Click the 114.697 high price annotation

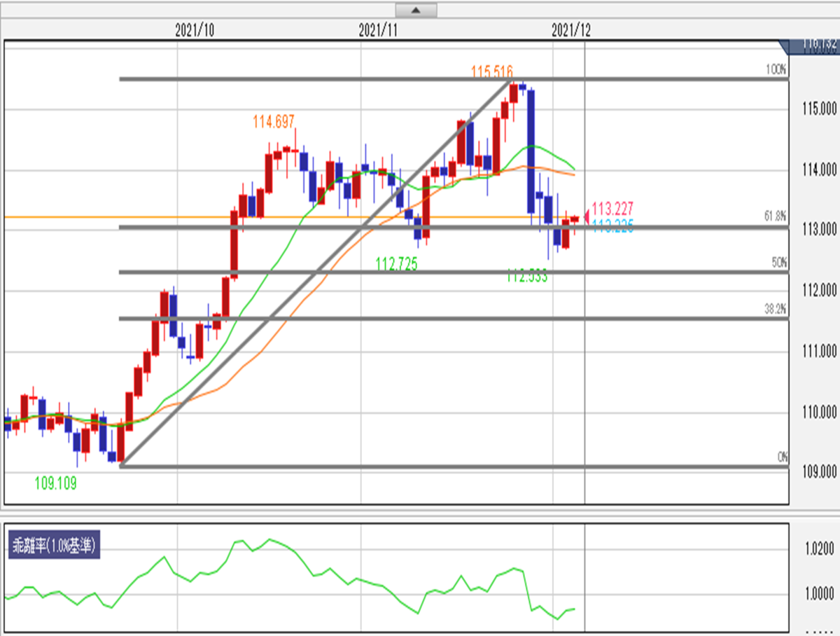(x=274, y=122)
